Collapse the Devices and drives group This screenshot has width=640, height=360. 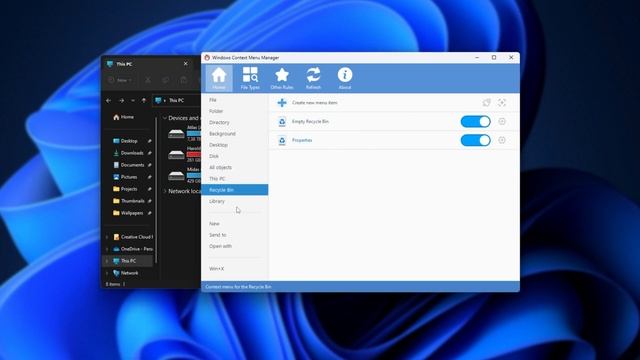point(164,118)
